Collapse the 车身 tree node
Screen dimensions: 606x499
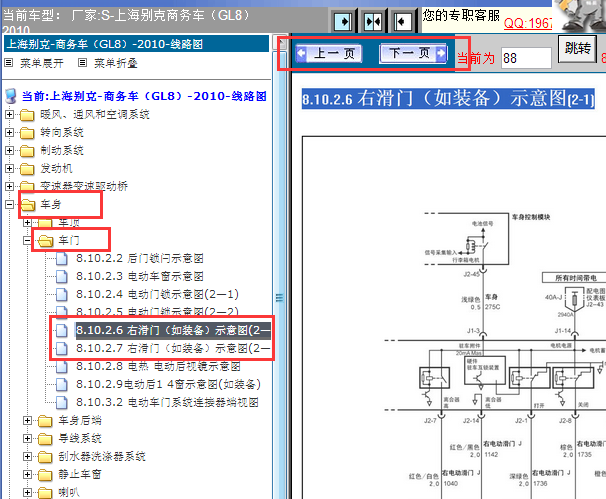point(9,204)
